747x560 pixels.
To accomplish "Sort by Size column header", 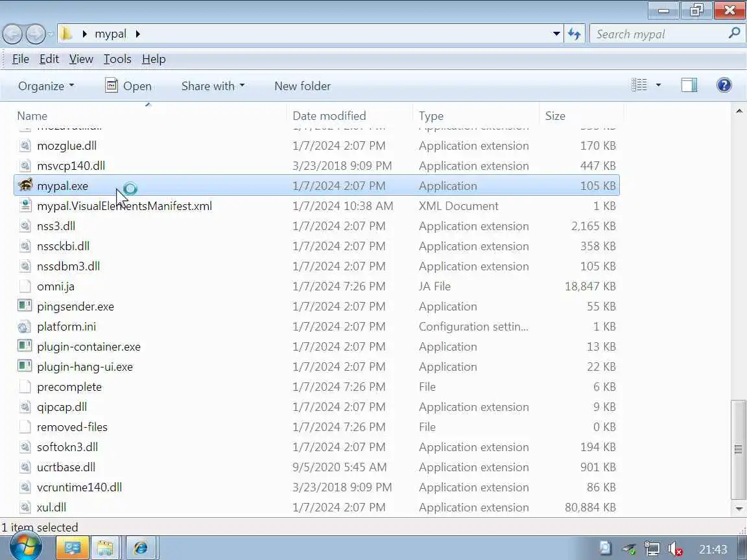I will point(581,116).
